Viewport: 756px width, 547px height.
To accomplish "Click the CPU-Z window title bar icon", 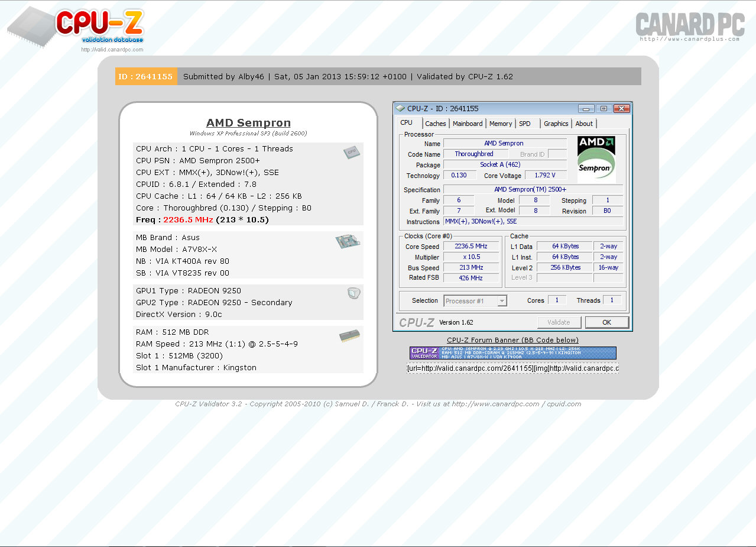I will click(400, 108).
